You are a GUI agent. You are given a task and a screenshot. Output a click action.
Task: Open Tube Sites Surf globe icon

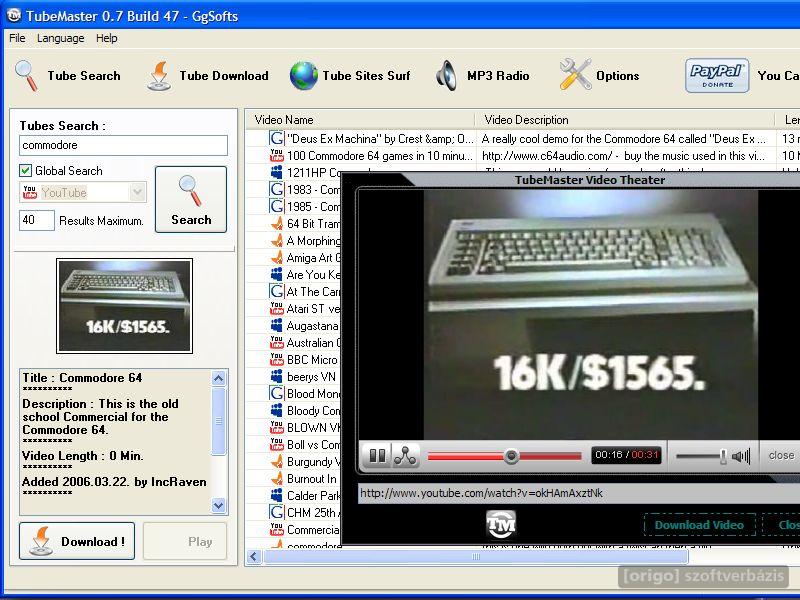(304, 76)
